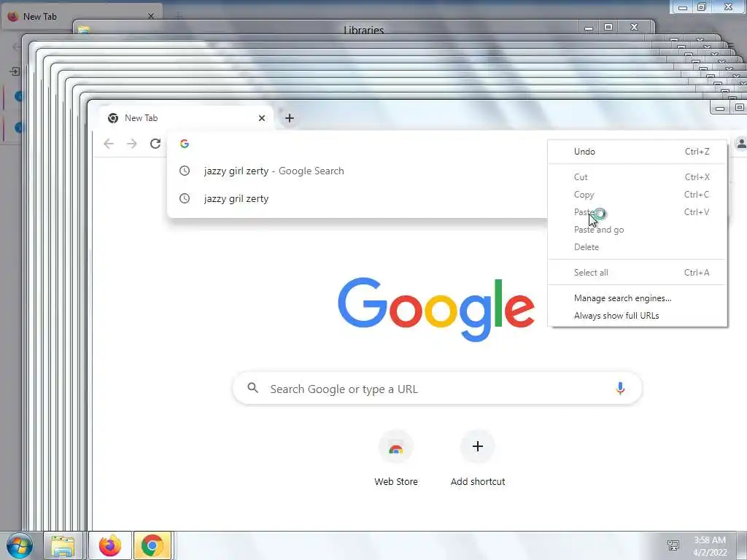Image resolution: width=747 pixels, height=560 pixels.
Task: Select Copy in the context menu
Action: pos(638,195)
